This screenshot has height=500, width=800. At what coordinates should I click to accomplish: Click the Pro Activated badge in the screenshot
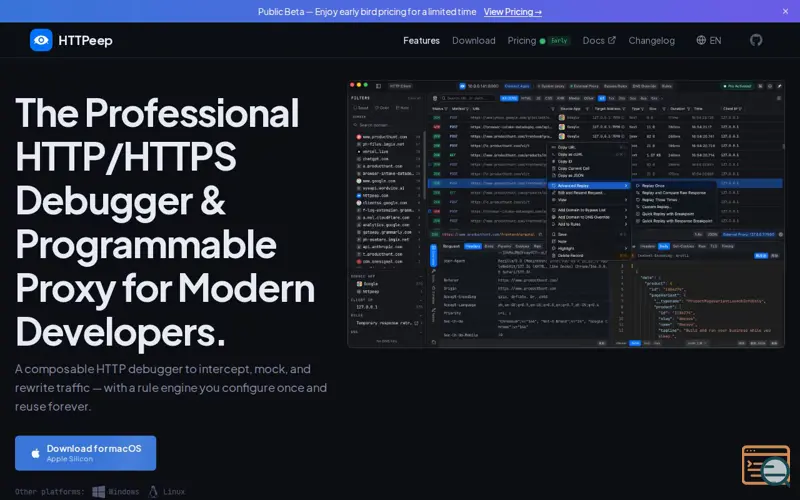coord(737,86)
